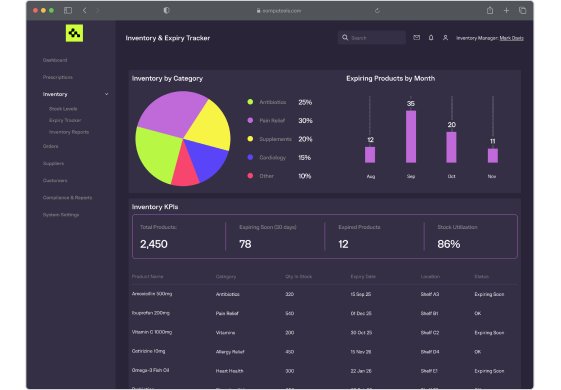Open a new browser tab with plus icon
This screenshot has height=390, width=561.
click(x=506, y=11)
